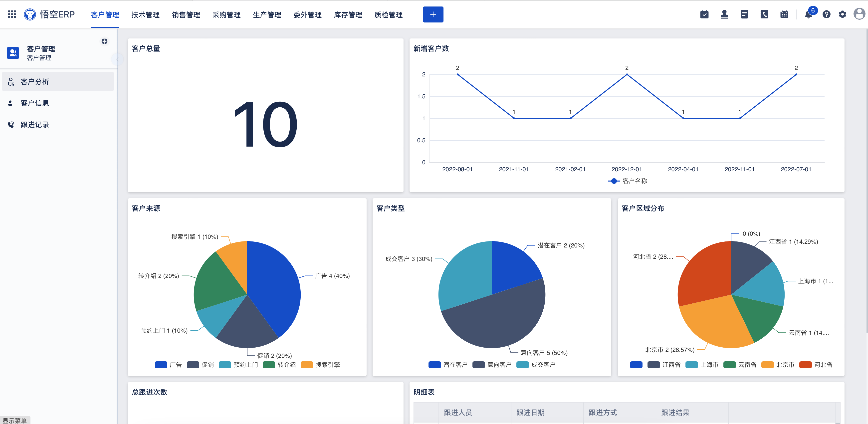
Task: Open the approval stamp icon
Action: (724, 14)
